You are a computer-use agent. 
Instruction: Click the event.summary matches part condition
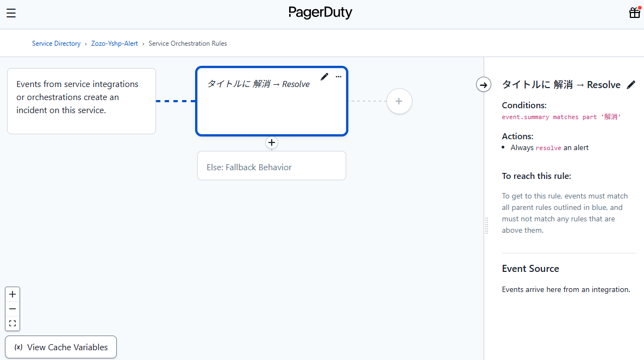pyautogui.click(x=561, y=117)
